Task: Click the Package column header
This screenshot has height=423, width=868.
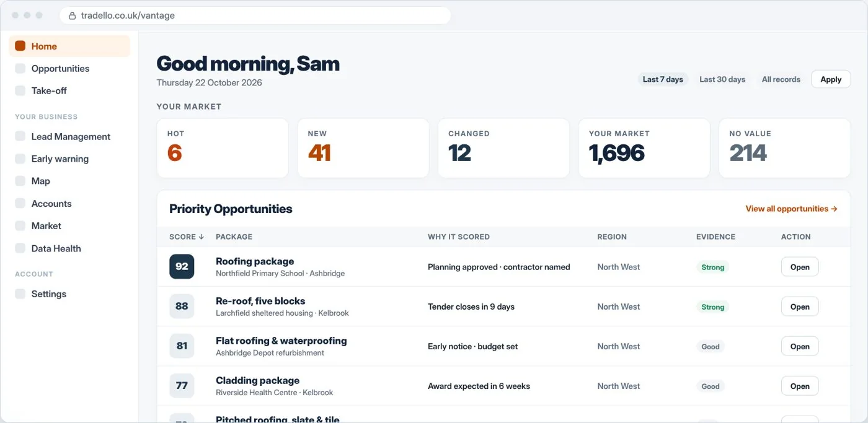Action: (x=234, y=237)
